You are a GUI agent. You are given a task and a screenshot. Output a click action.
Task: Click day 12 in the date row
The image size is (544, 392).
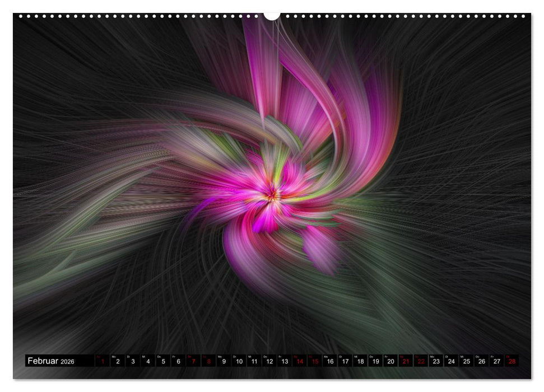point(269,361)
